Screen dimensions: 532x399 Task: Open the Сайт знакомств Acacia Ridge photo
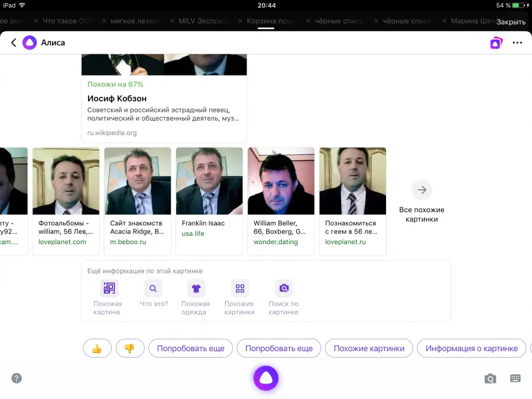(x=138, y=181)
